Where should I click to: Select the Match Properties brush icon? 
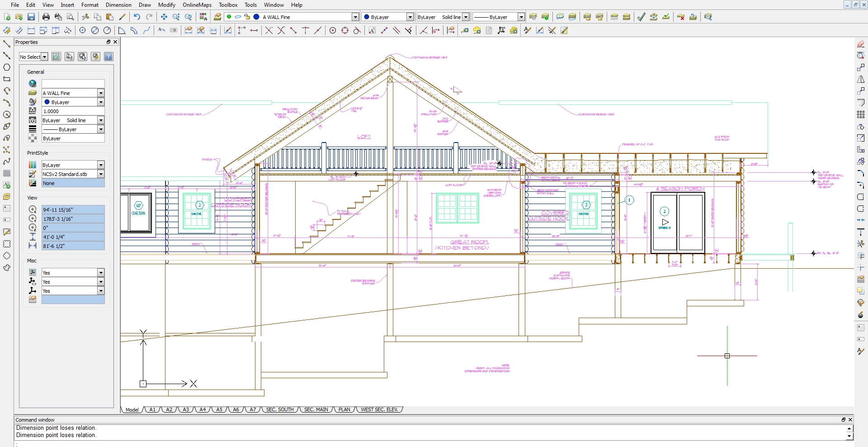(122, 17)
